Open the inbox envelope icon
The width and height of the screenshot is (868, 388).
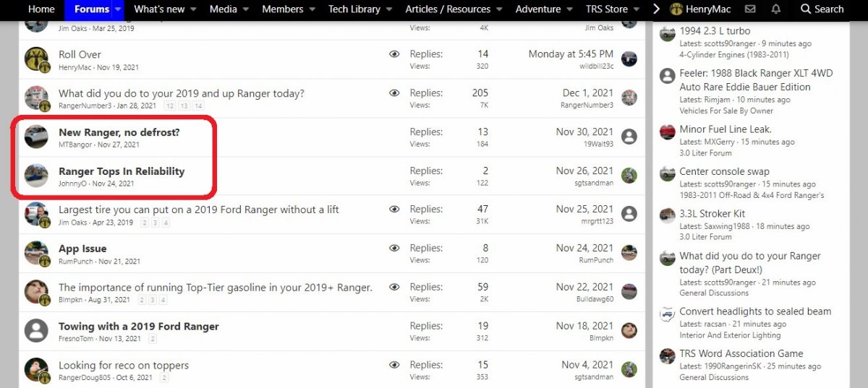pos(750,9)
